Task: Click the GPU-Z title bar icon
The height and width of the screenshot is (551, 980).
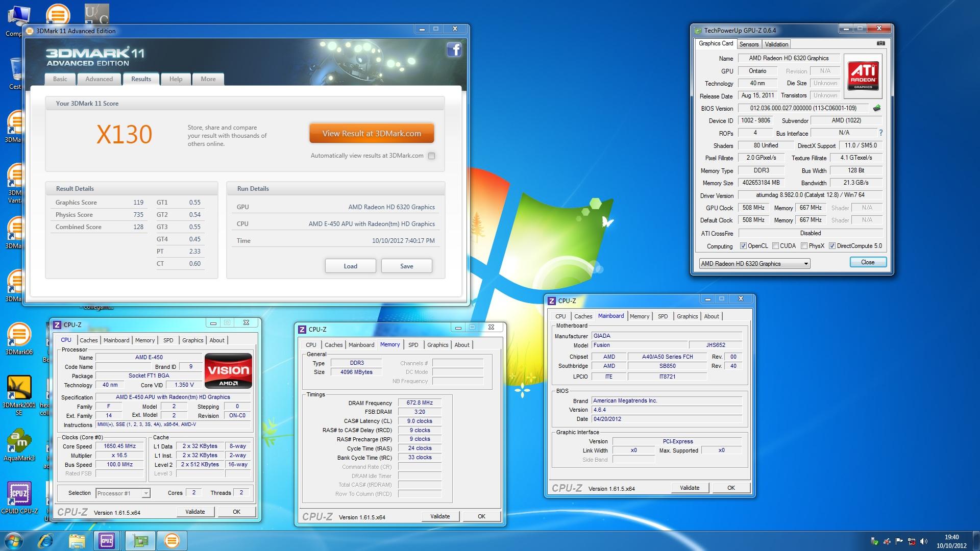Action: click(698, 30)
